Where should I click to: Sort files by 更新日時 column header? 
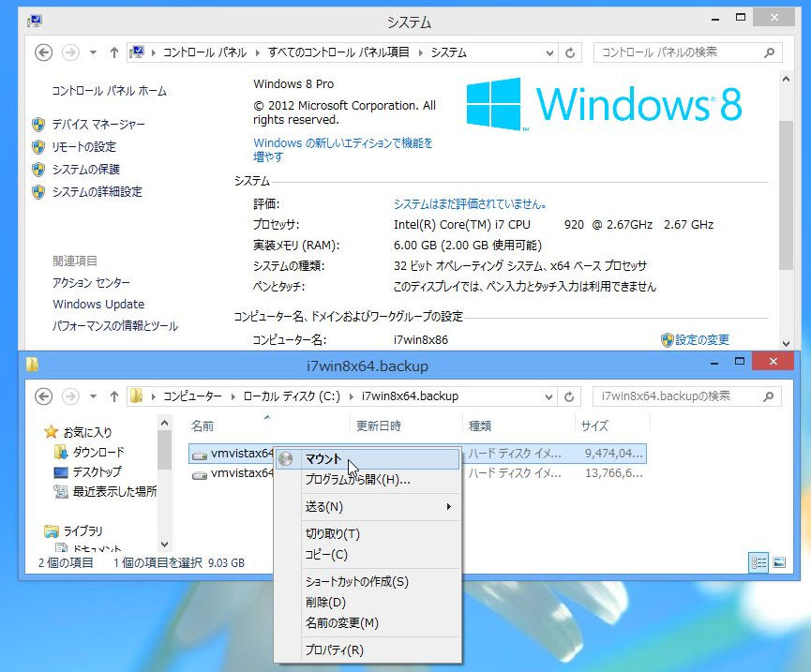tap(405, 426)
